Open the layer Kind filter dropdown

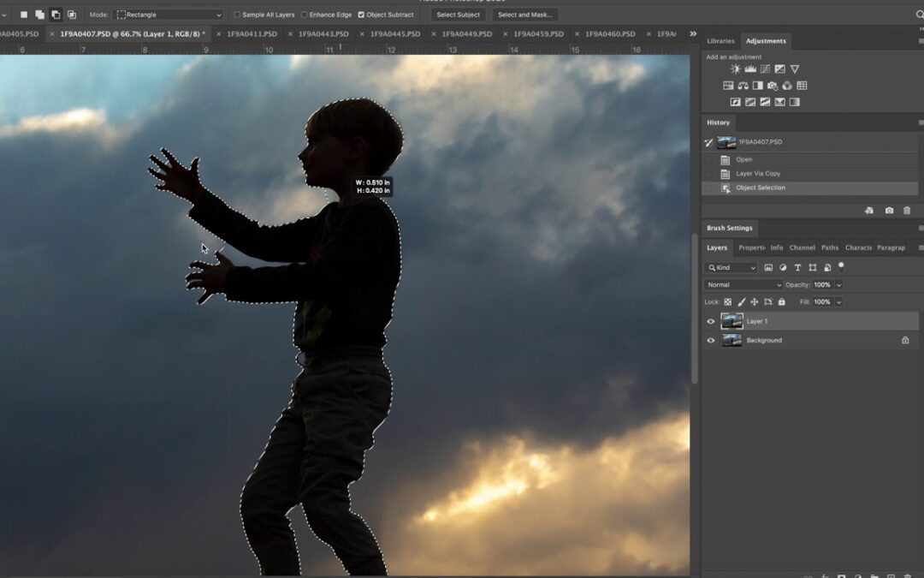tap(731, 268)
